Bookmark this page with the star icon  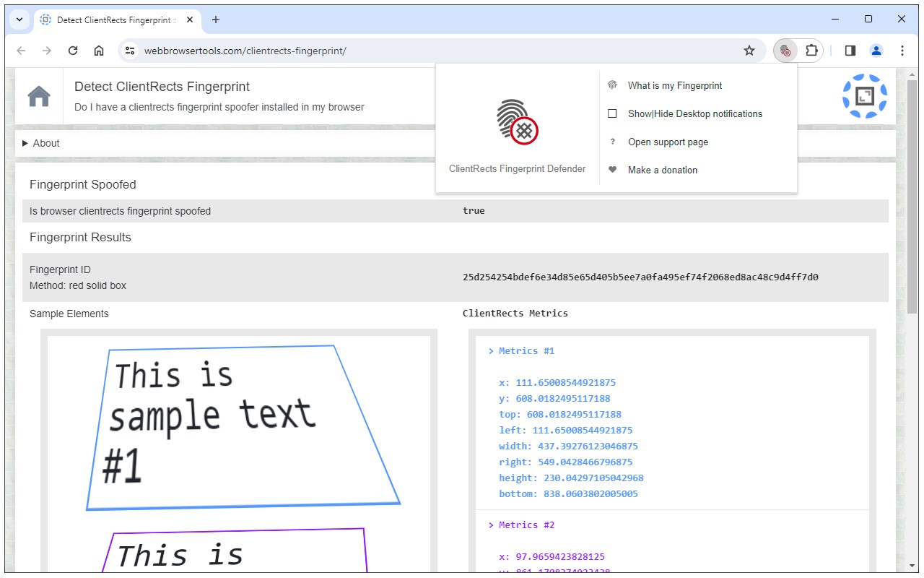749,51
